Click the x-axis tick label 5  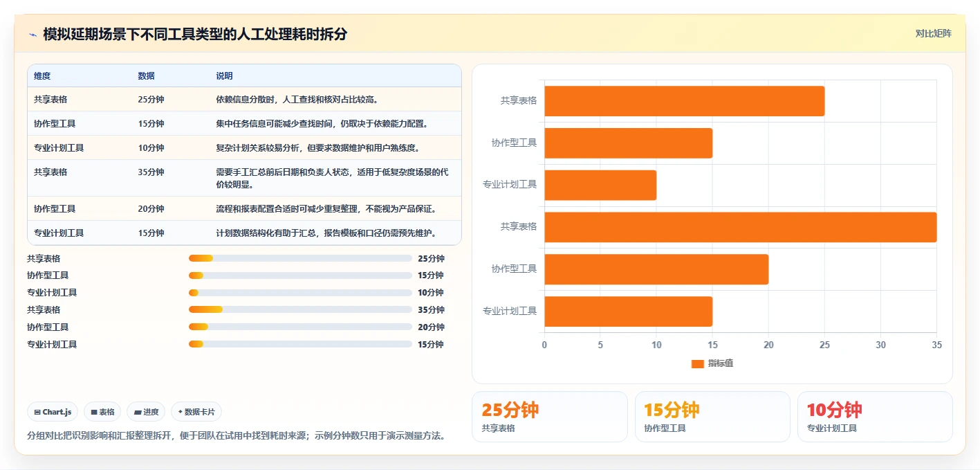600,345
